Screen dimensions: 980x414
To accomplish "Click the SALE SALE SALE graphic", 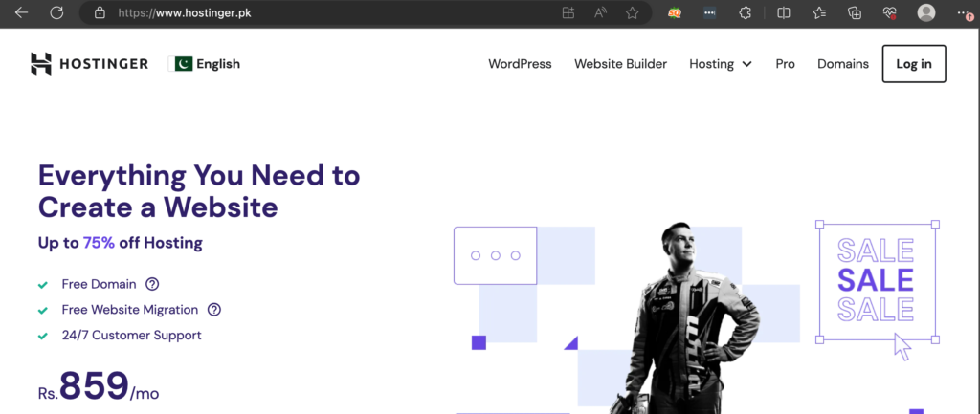I will point(876,280).
